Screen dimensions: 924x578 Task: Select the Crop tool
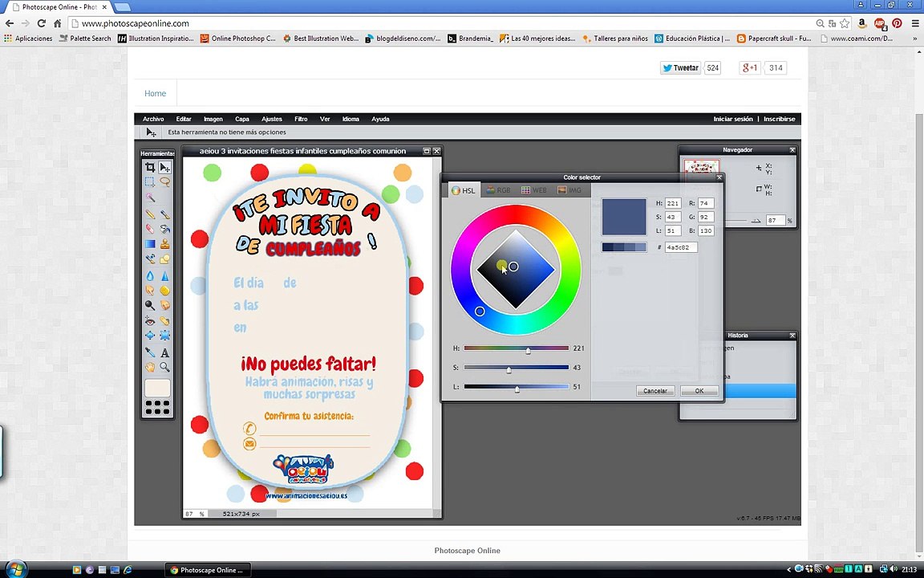(150, 168)
